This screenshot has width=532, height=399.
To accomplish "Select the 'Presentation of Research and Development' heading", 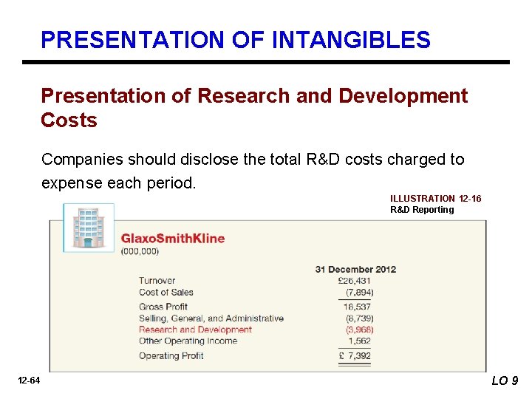I will tap(254, 108).
